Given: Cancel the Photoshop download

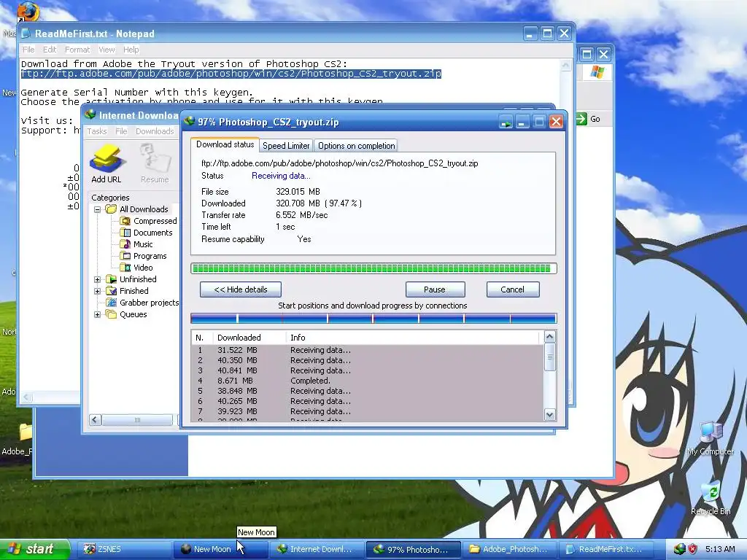Looking at the screenshot, I should [513, 289].
